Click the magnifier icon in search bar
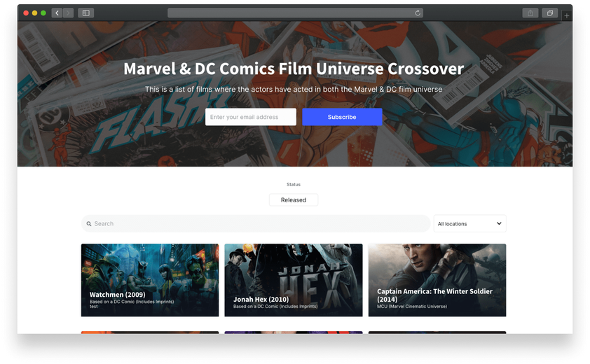 89,224
